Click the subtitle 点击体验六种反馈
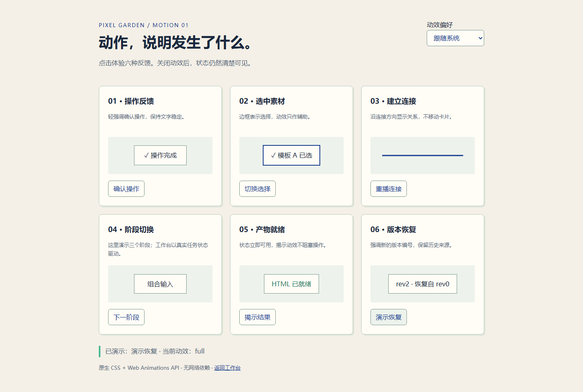This screenshot has height=392, width=583. pos(125,63)
